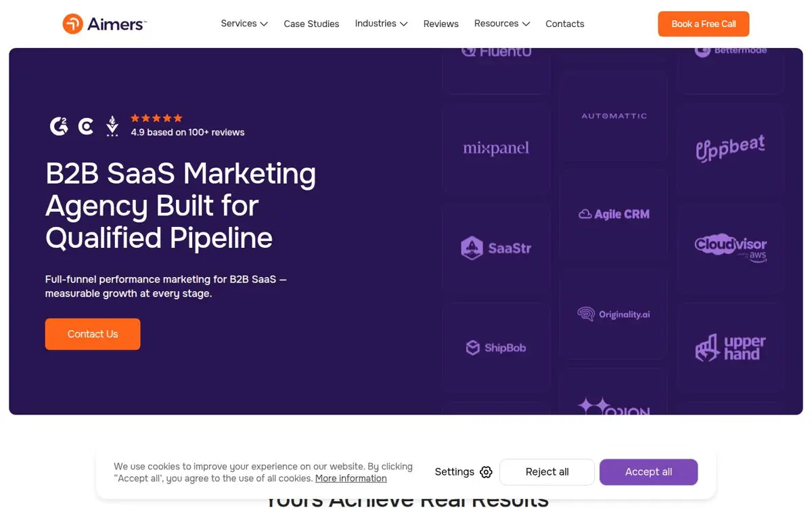Image resolution: width=812 pixels, height=508 pixels.
Task: Select the Upper Hand logo card
Action: pyautogui.click(x=731, y=347)
